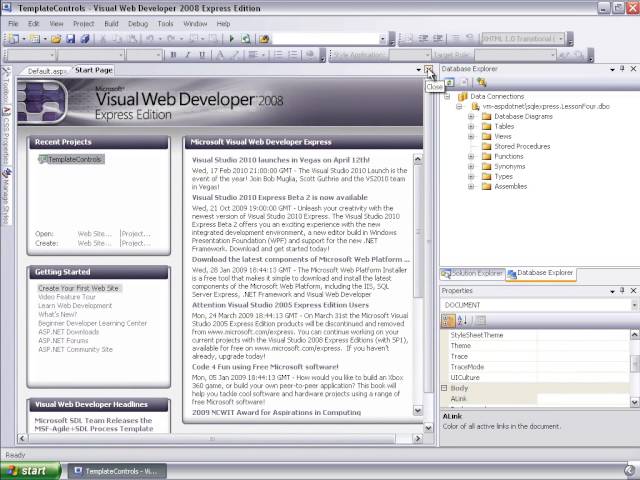This screenshot has height=480, width=640.
Task: Click the Connect to Database icon
Action: (x=482, y=82)
